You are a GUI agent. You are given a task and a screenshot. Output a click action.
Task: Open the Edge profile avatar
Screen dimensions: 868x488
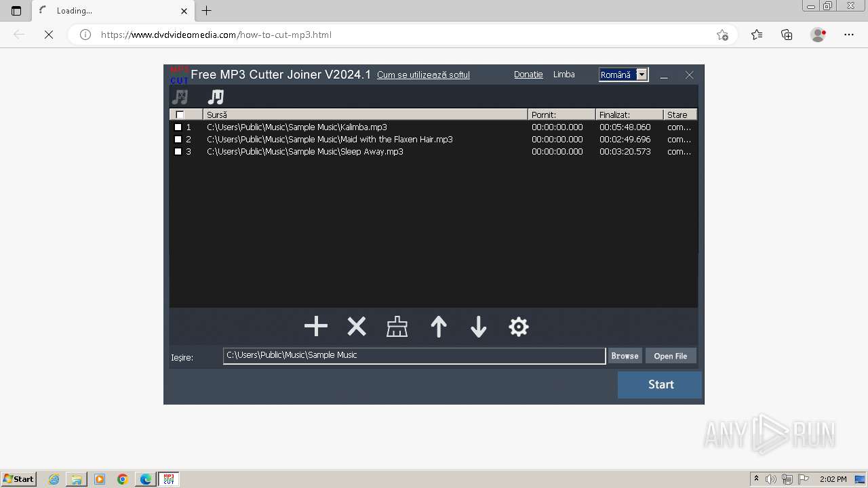pos(818,35)
